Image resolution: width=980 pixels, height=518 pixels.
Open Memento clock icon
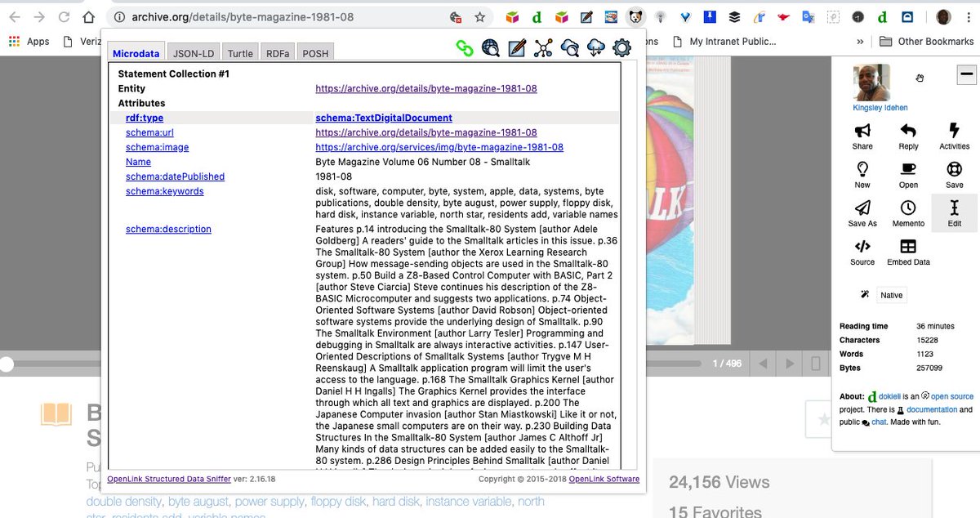(x=908, y=208)
